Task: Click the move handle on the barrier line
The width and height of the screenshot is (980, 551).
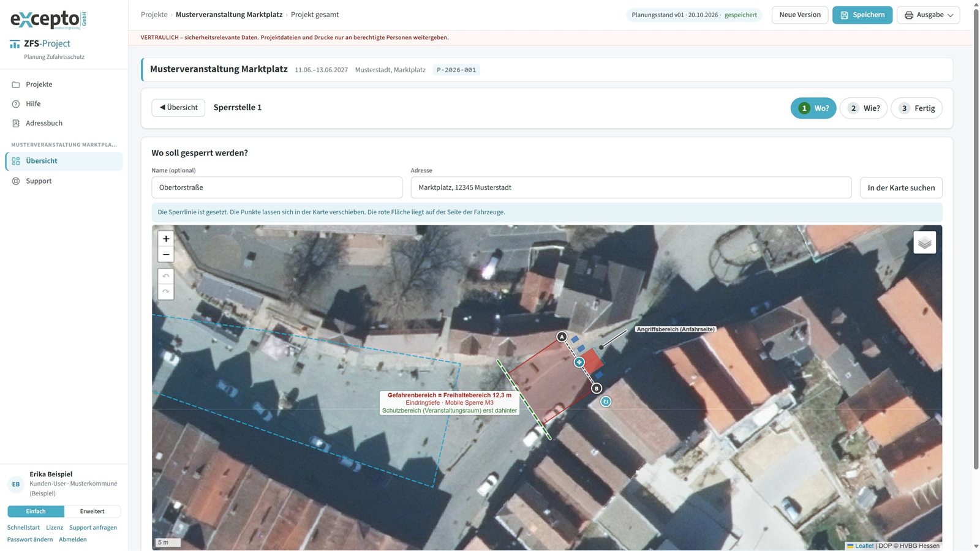Action: (x=579, y=362)
